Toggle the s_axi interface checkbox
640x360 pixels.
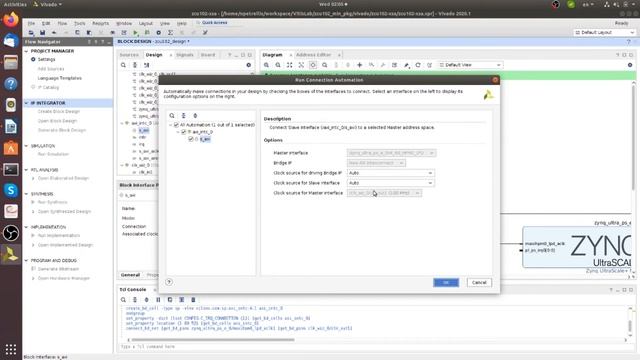(x=191, y=139)
